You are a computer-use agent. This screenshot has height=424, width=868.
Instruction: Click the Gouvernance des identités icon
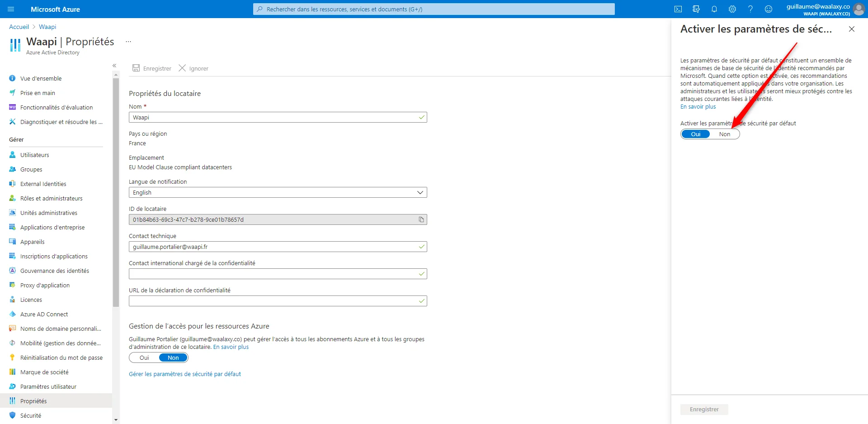pos(12,271)
